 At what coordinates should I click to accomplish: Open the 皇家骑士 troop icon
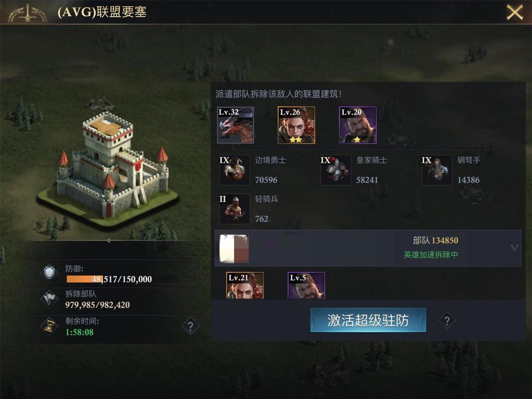pos(335,170)
